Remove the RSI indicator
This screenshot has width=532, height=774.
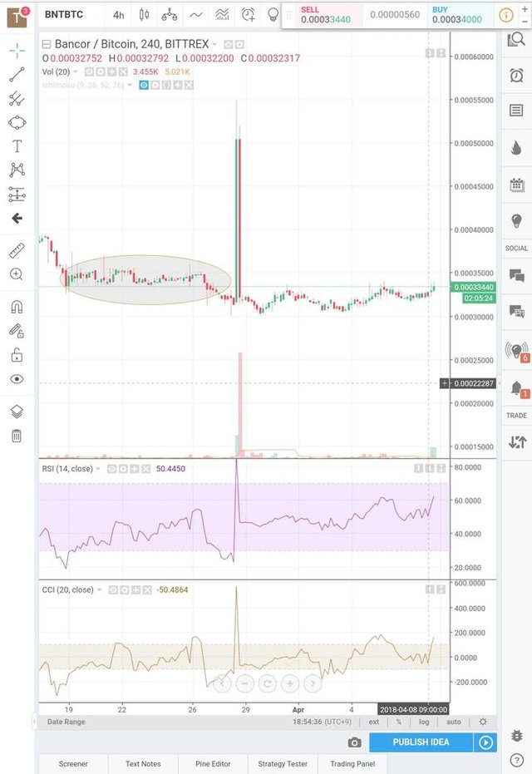pyautogui.click(x=146, y=468)
